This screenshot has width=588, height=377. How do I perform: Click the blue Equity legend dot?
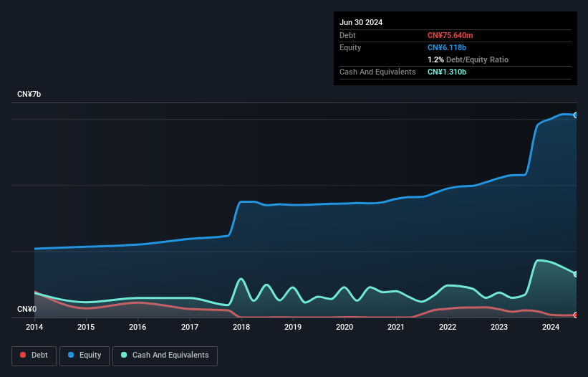coord(71,355)
